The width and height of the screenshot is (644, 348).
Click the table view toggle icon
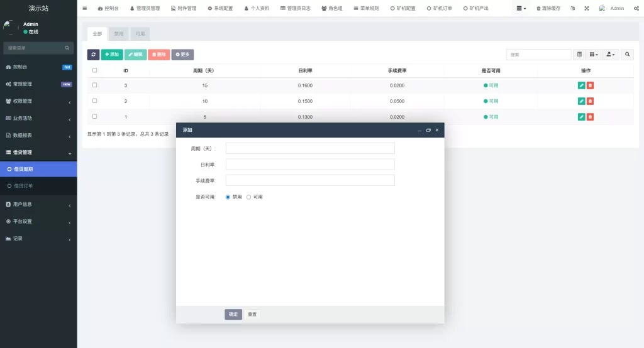[x=579, y=54]
